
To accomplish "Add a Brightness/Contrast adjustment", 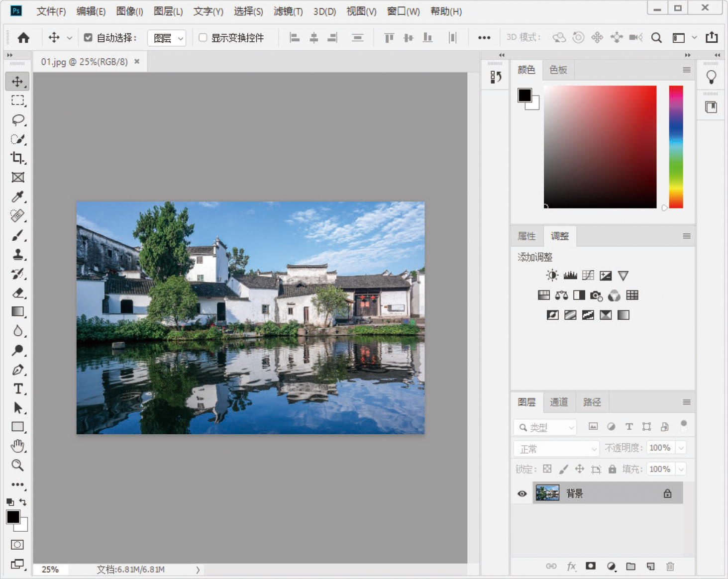I will click(x=552, y=275).
